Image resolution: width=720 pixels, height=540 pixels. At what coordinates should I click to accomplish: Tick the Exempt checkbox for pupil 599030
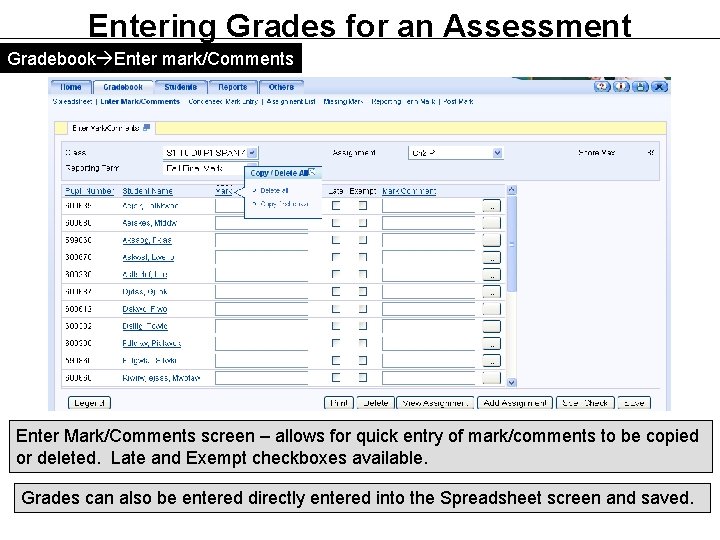[363, 240]
